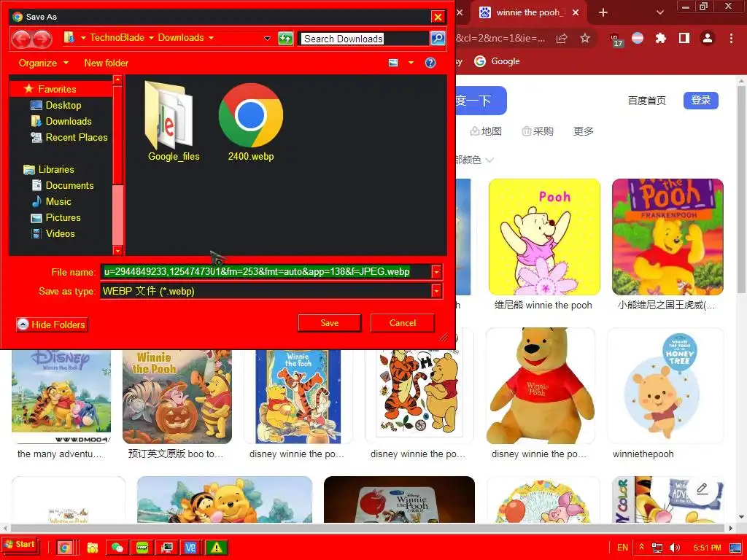
Task: Click the search magnifier in Save As dialog
Action: click(438, 39)
